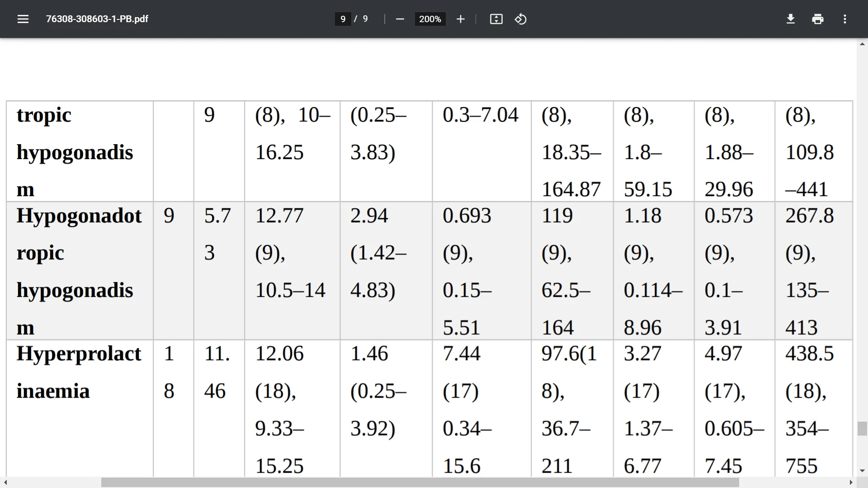This screenshot has height=488, width=868.
Task: Click the word 'inaemia' in the last row
Action: pos(53,391)
